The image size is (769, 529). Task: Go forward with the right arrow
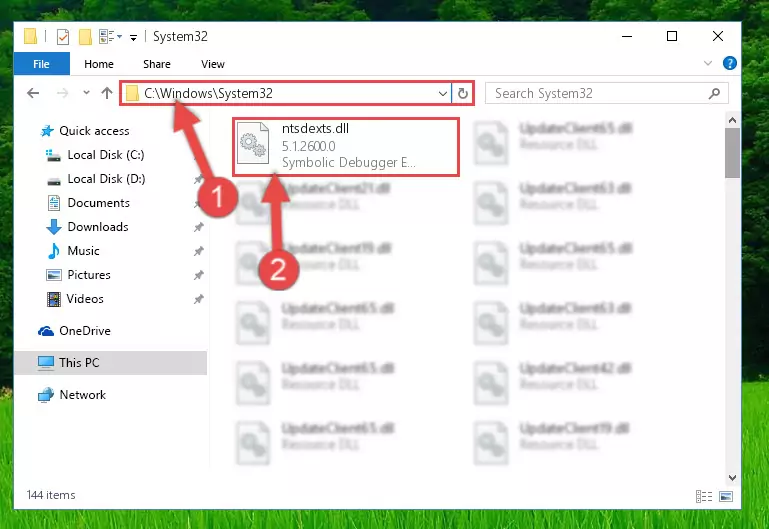[x=62, y=93]
